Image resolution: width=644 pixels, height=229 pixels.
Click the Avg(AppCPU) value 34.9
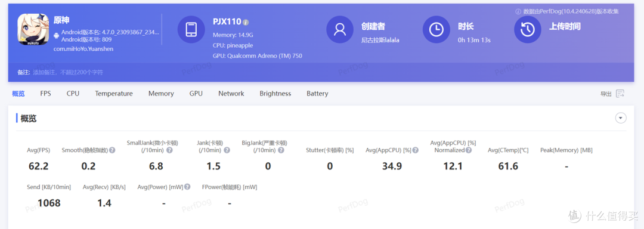392,166
